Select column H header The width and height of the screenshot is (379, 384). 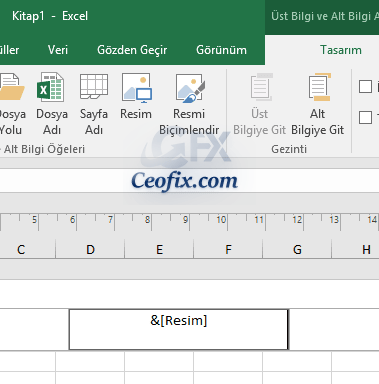(x=356, y=249)
